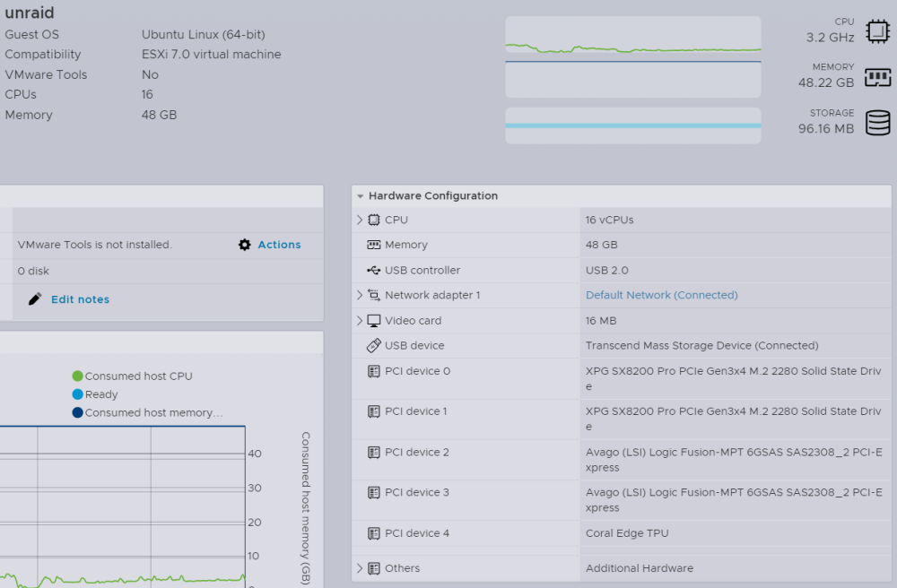Click the PCI device 4 icon

373,533
